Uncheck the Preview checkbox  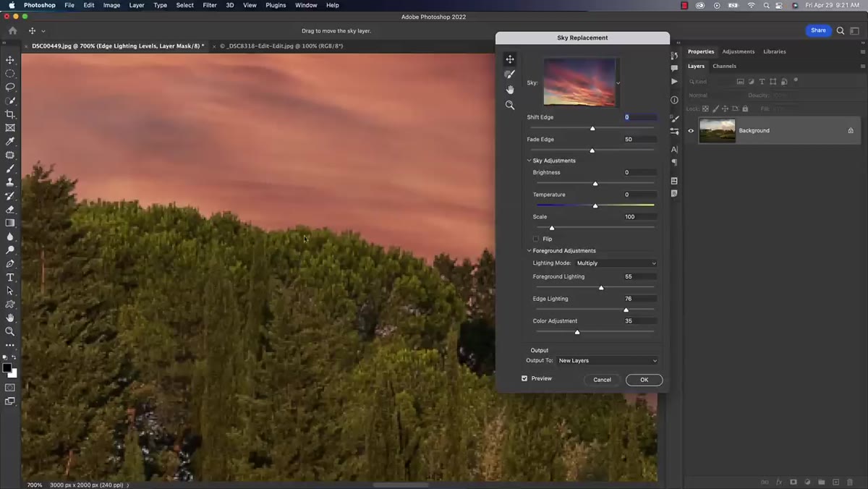click(x=524, y=378)
